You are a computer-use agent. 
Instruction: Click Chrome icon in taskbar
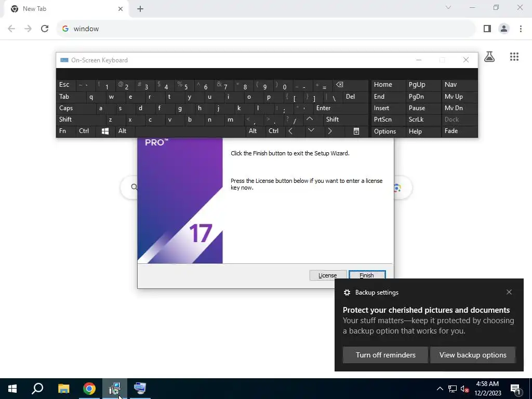(x=89, y=389)
